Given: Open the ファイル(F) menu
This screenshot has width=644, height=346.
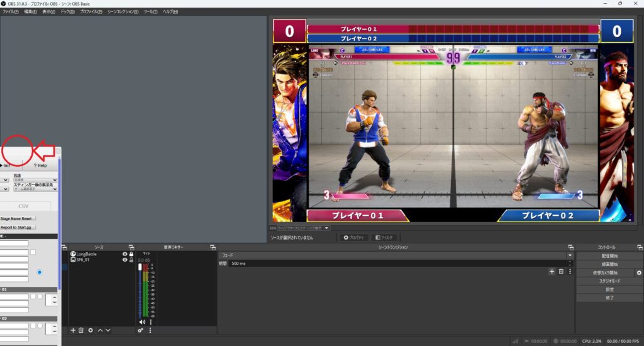Looking at the screenshot, I should pyautogui.click(x=11, y=11).
